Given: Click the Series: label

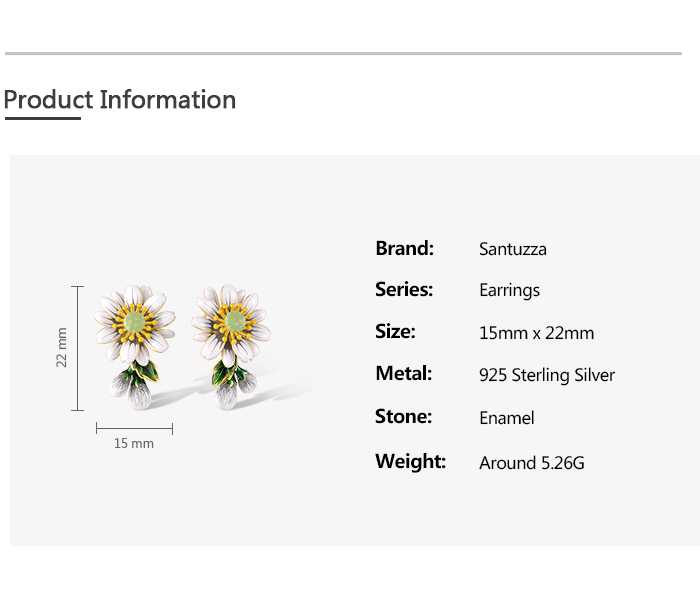Looking at the screenshot, I should click(x=404, y=290).
